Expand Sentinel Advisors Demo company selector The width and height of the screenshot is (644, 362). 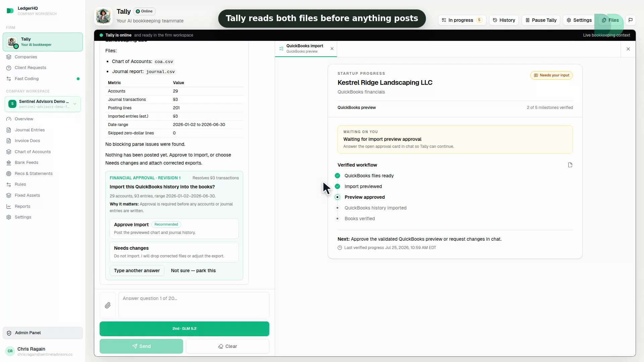coord(43,104)
